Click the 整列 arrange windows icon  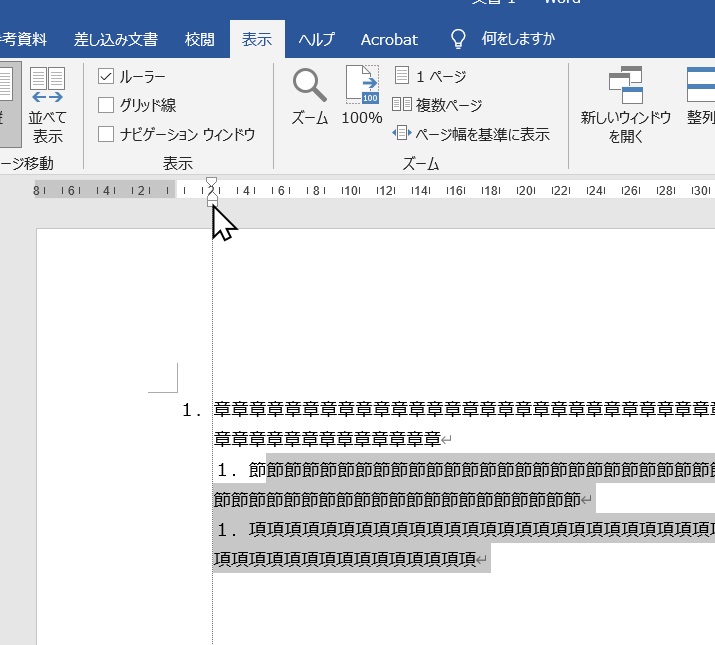[x=701, y=85]
